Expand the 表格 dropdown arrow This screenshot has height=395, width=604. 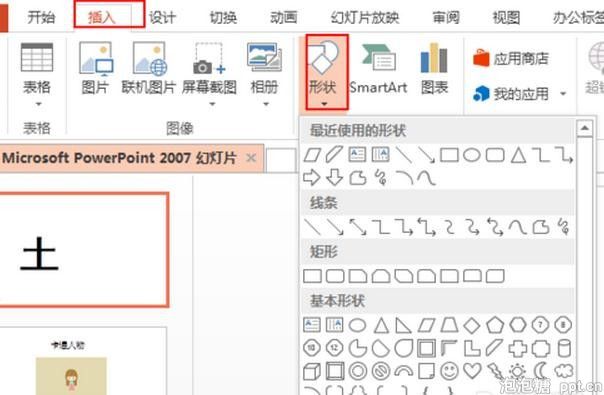click(38, 104)
